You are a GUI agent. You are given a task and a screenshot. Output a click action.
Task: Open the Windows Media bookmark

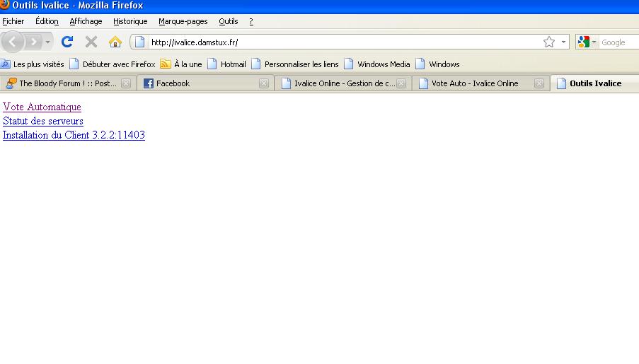click(x=377, y=64)
